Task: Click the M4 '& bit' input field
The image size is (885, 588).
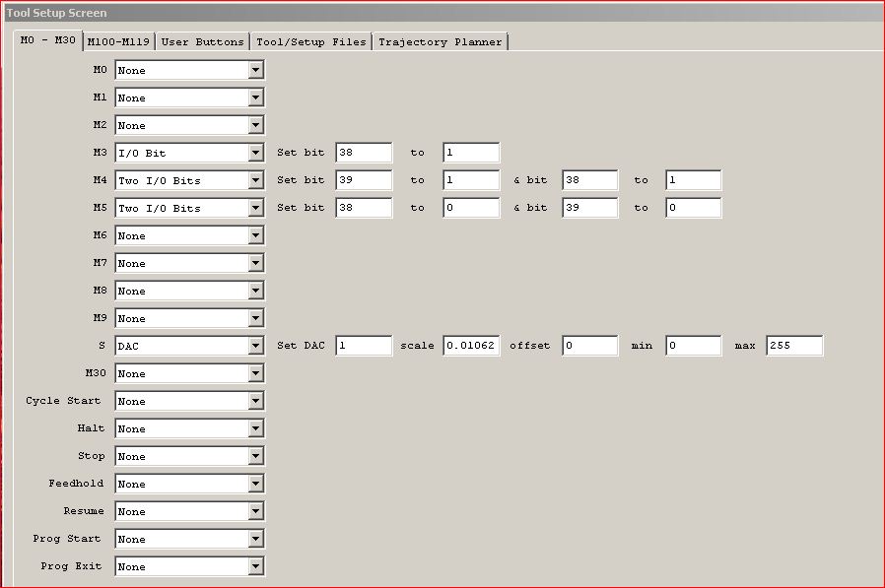Action: coord(589,181)
